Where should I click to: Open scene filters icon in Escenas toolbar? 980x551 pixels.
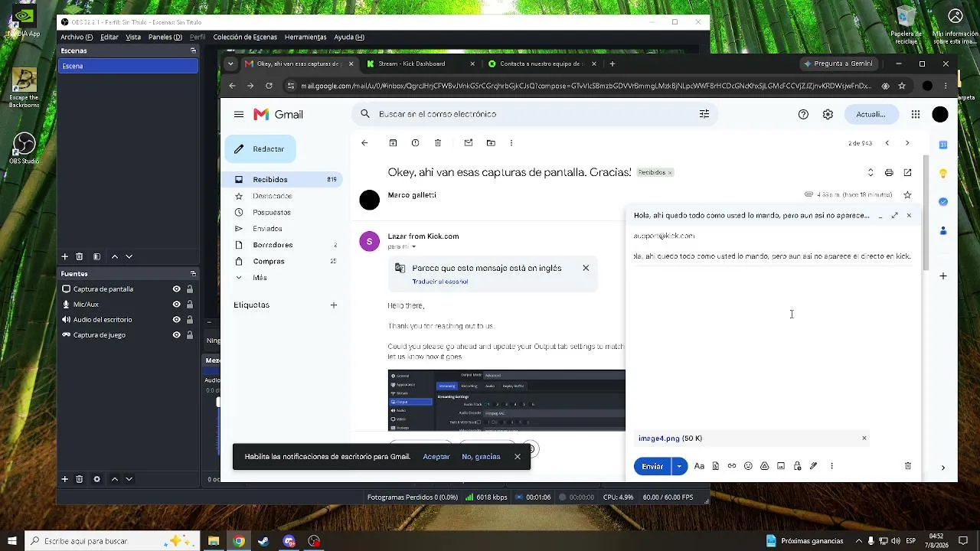point(96,256)
